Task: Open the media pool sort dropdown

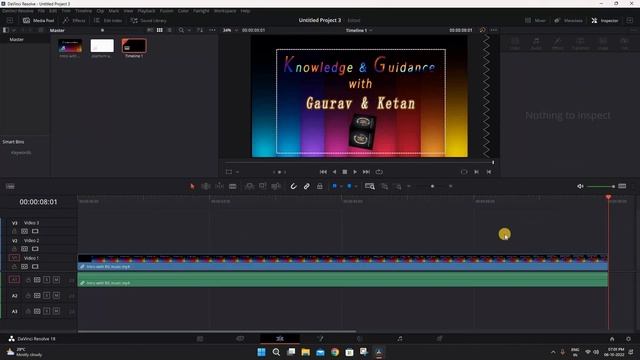Action: click(200, 30)
